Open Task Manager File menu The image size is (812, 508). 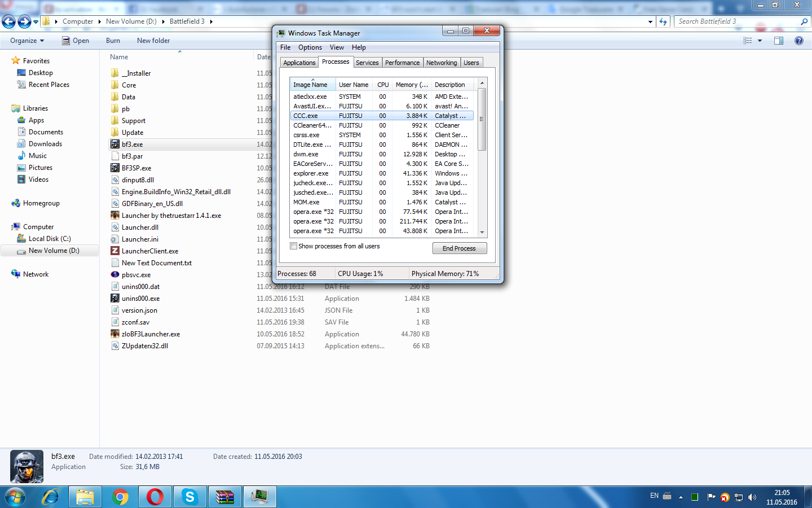tap(285, 47)
